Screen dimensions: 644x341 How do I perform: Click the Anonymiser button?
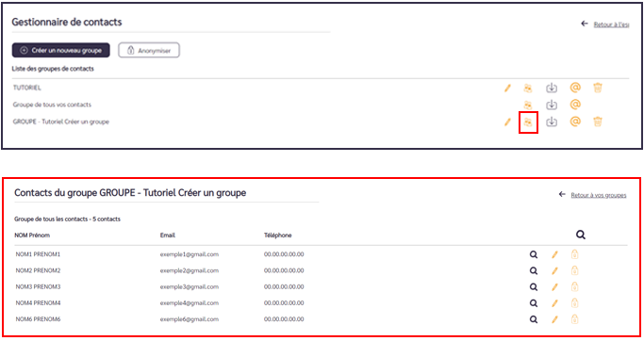point(149,51)
